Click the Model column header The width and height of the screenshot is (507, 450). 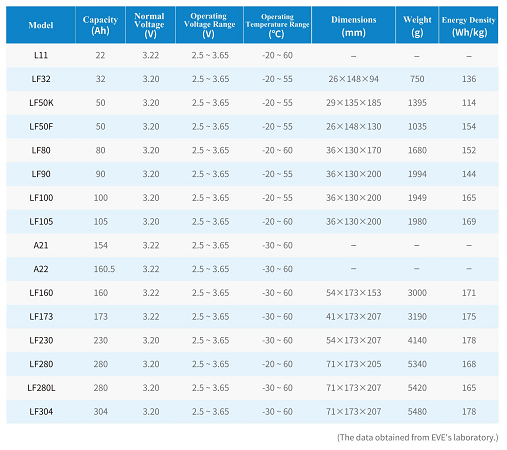(x=41, y=25)
